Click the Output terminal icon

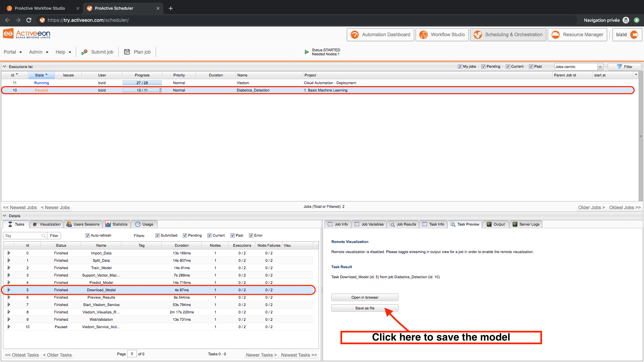coord(489,224)
